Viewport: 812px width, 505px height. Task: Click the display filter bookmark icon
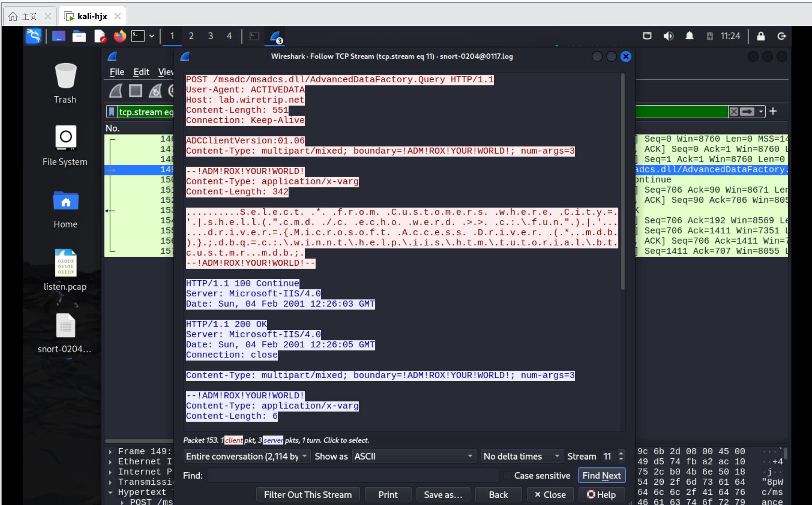112,112
